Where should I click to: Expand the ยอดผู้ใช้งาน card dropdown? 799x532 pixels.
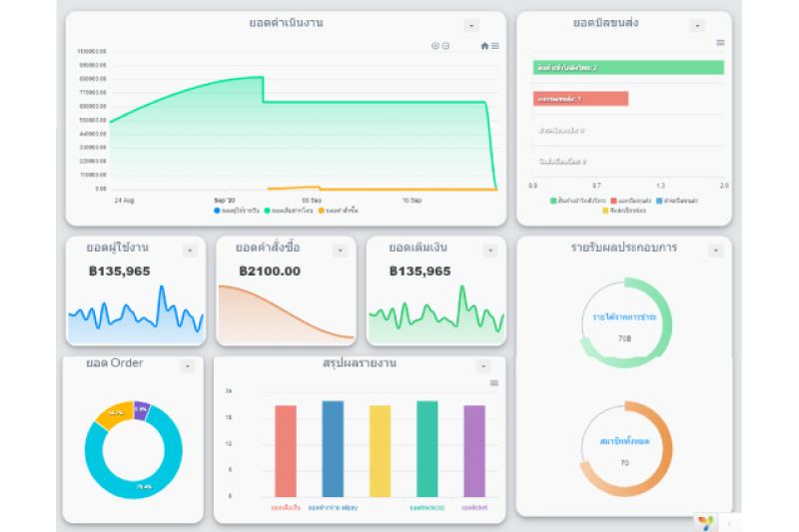coord(190,251)
